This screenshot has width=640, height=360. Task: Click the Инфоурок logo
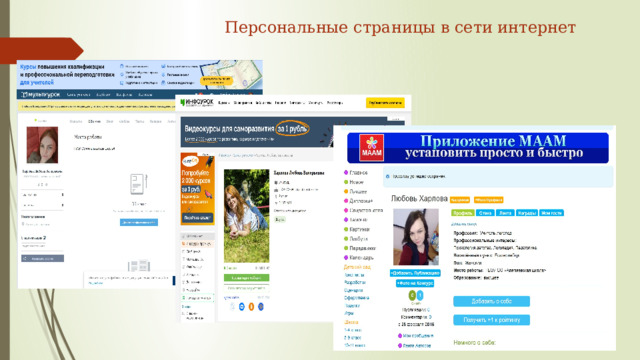tap(197, 102)
